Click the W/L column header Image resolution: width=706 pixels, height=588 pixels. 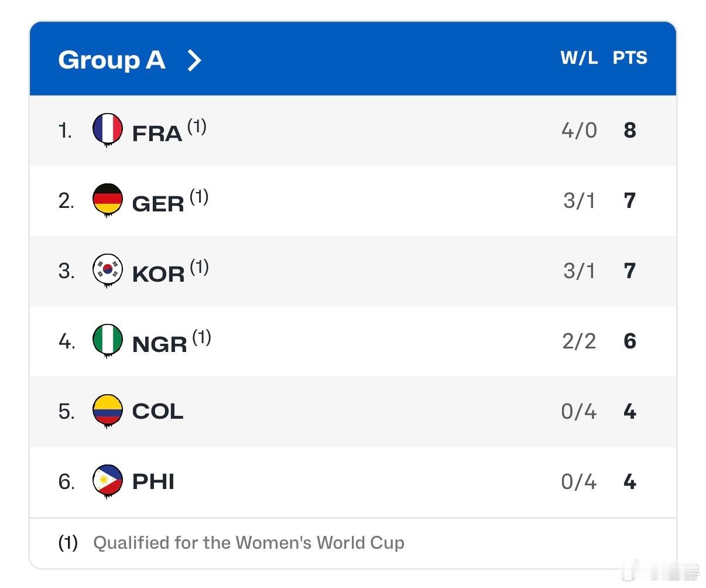click(x=578, y=58)
